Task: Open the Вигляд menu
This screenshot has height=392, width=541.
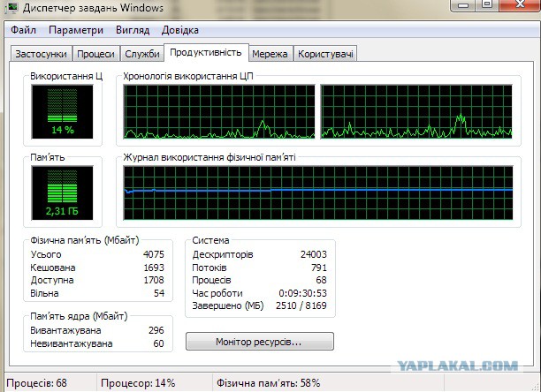Action: pyautogui.click(x=133, y=30)
